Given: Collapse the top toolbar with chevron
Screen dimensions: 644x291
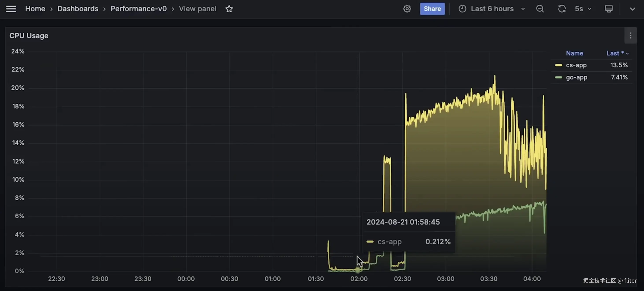Looking at the screenshot, I should coord(632,9).
